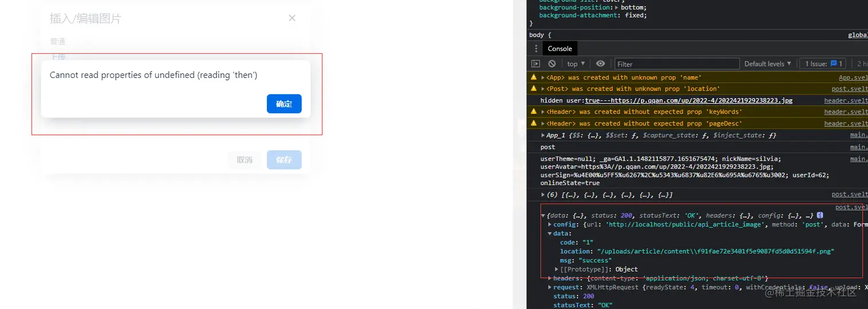868x309 pixels.
Task: Open header.svelte link on the 'keyWords' row
Action: coord(846,112)
